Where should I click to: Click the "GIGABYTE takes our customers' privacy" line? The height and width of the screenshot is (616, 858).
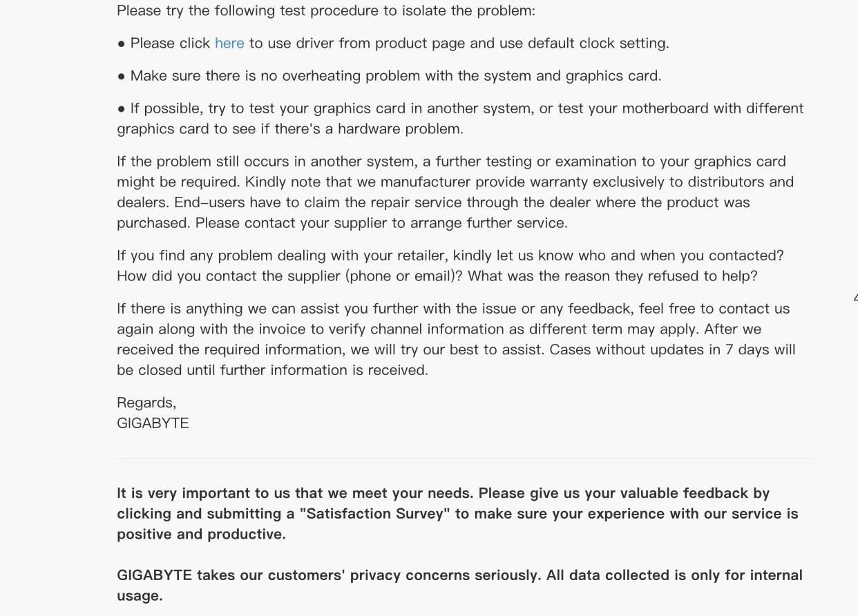click(459, 575)
